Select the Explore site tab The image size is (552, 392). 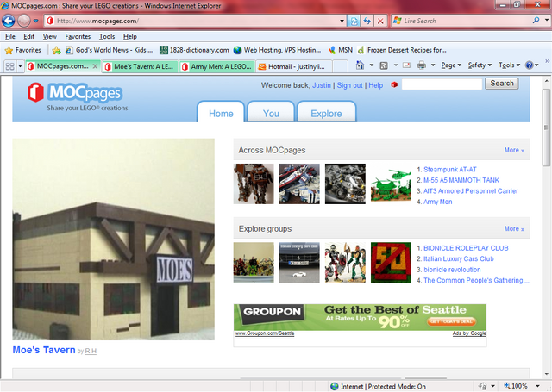(326, 112)
